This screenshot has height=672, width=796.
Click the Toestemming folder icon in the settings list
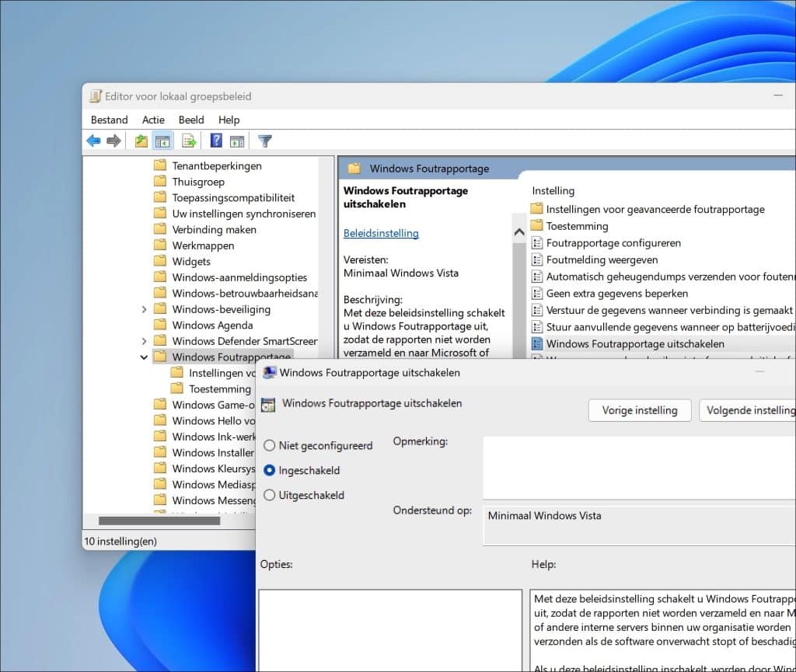pos(536,225)
